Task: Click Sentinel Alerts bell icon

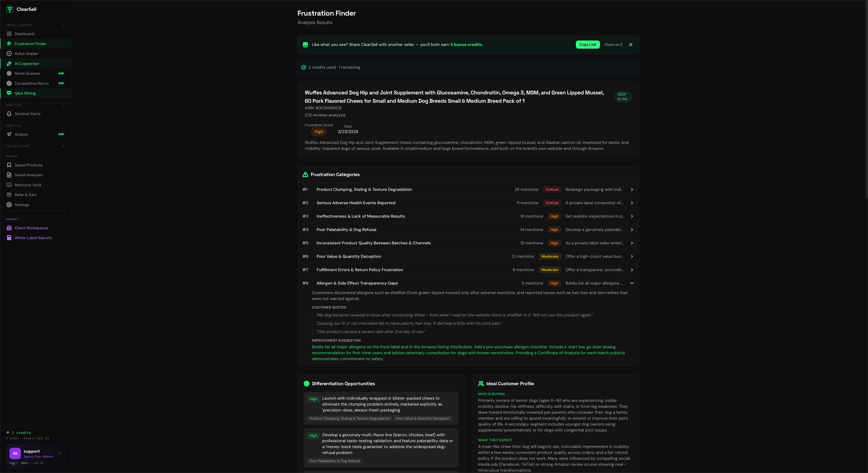Action: click(x=9, y=114)
